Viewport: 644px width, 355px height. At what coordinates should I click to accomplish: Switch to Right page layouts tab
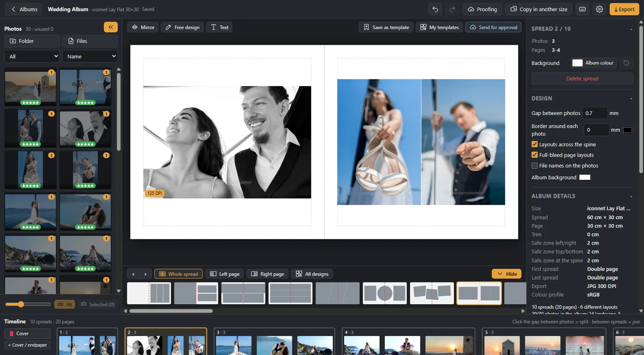pos(268,274)
